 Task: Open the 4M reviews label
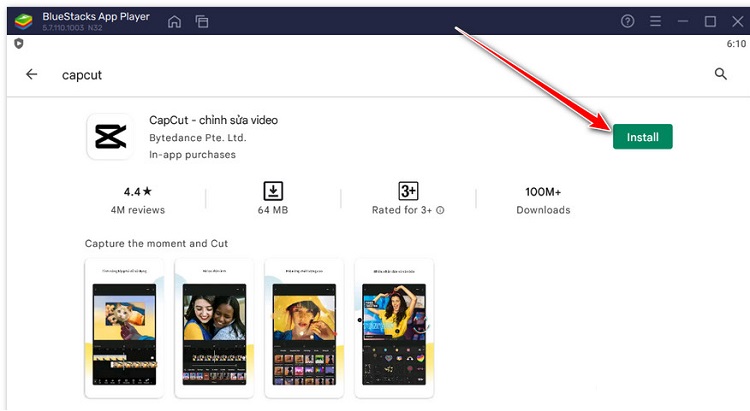[x=138, y=210]
